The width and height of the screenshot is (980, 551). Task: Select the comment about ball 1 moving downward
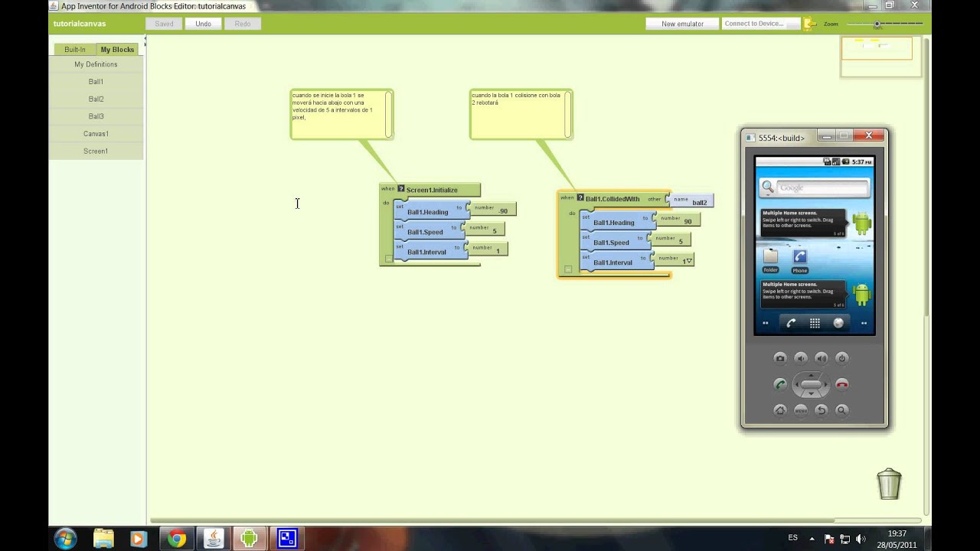341,114
